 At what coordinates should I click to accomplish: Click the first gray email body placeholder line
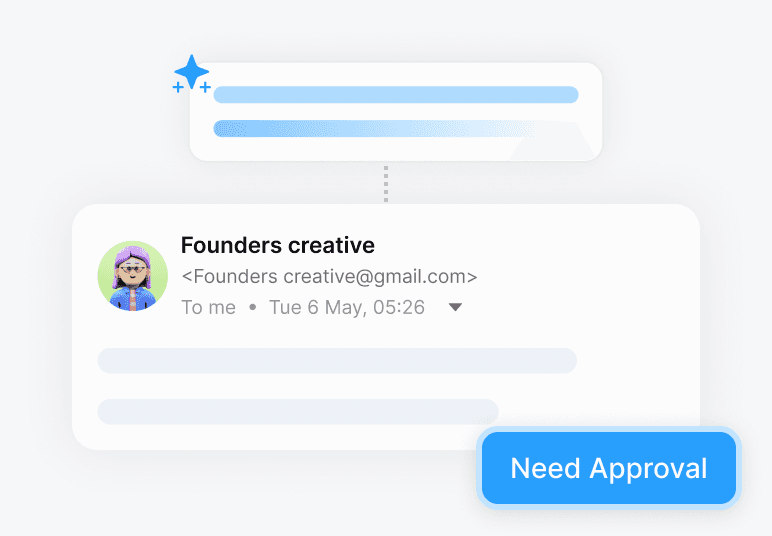[x=337, y=361]
